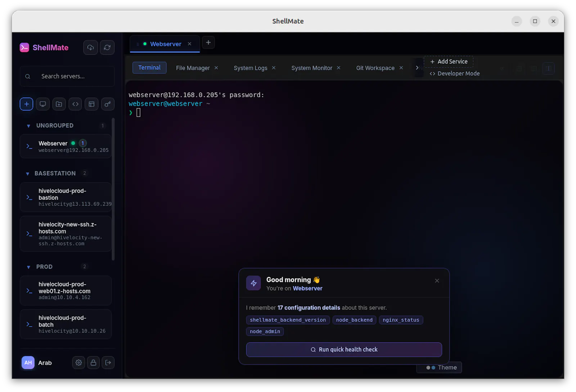Click the layout panel icon in sidebar toolbar
576x392 pixels.
91,104
